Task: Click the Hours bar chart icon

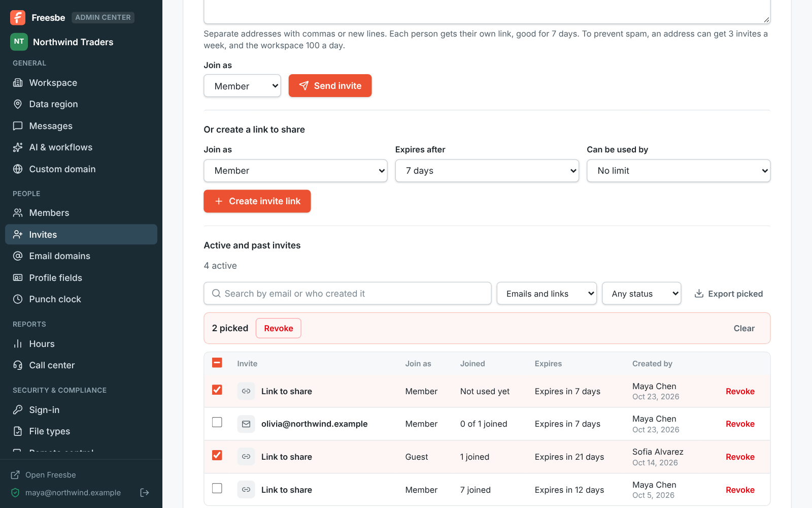Action: [x=18, y=344]
